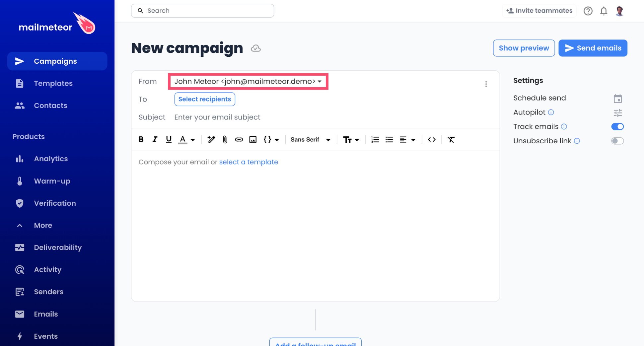Click Show preview button
Image resolution: width=644 pixels, height=346 pixels.
[524, 48]
